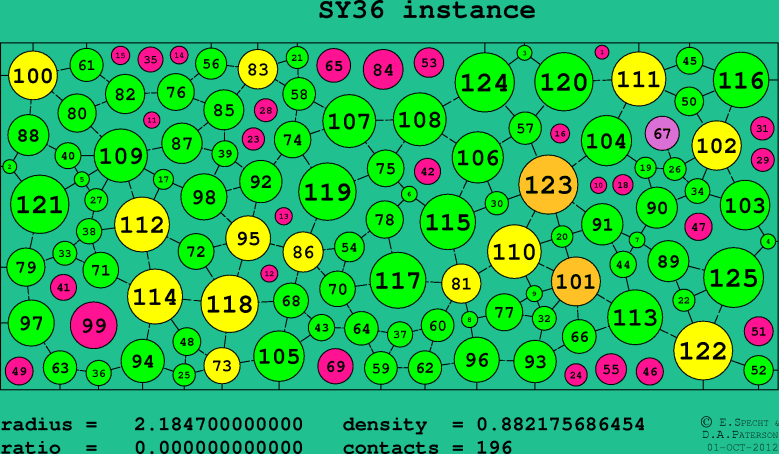This screenshot has width=779, height=454.
Task: Select the orange circle numbered 101
Action: pos(576,282)
